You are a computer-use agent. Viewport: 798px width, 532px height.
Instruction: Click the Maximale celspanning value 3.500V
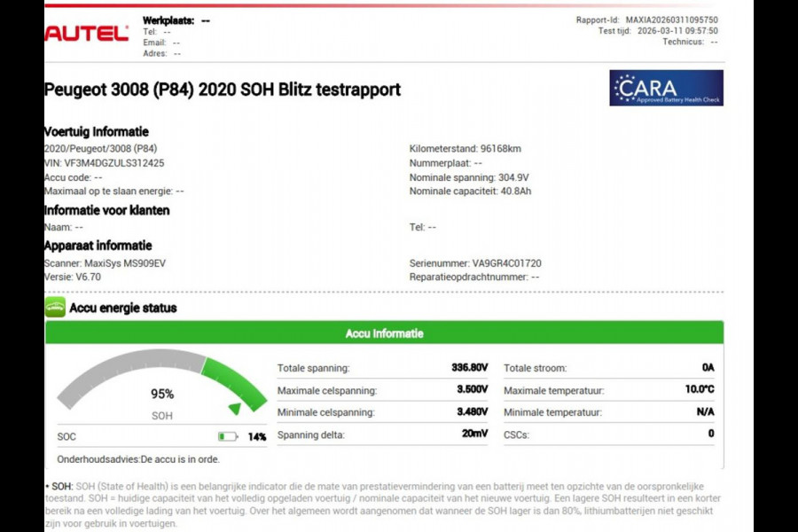[x=472, y=389]
